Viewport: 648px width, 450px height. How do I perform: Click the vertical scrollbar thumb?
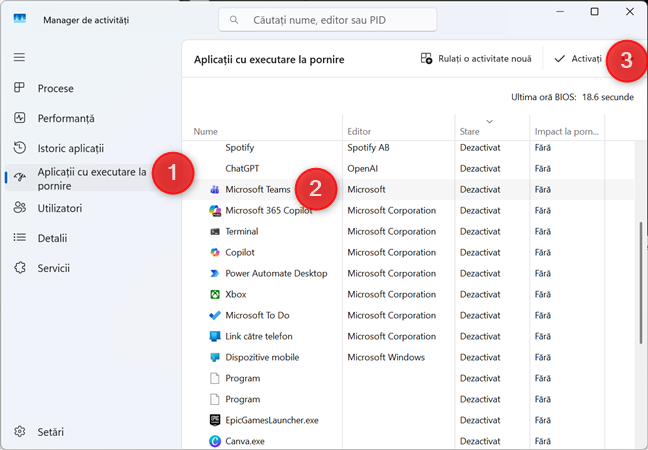[641, 283]
